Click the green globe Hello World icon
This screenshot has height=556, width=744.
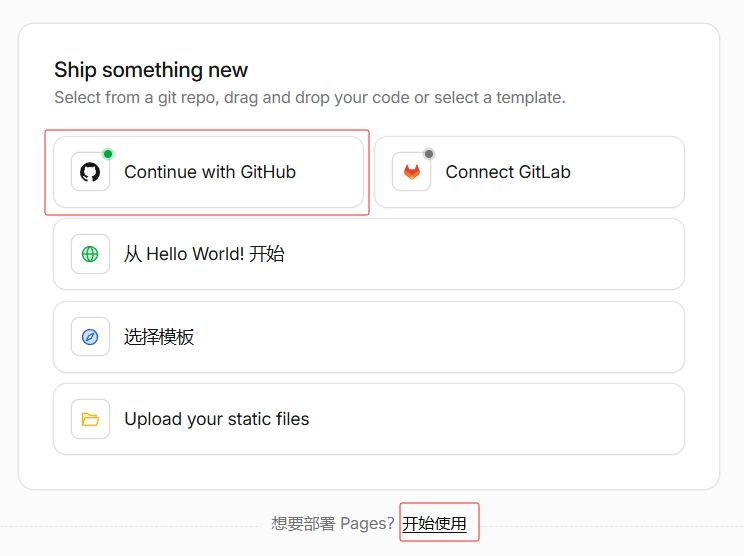pyautogui.click(x=90, y=254)
